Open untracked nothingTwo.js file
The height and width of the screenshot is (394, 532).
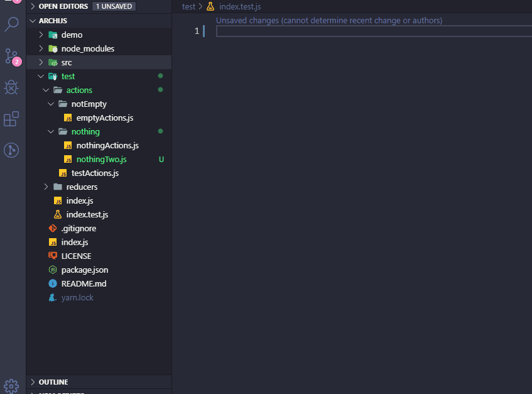coord(102,159)
